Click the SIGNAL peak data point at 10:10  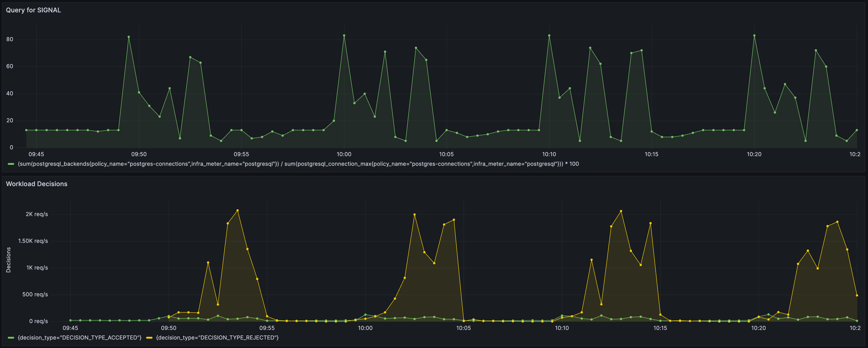(x=549, y=35)
